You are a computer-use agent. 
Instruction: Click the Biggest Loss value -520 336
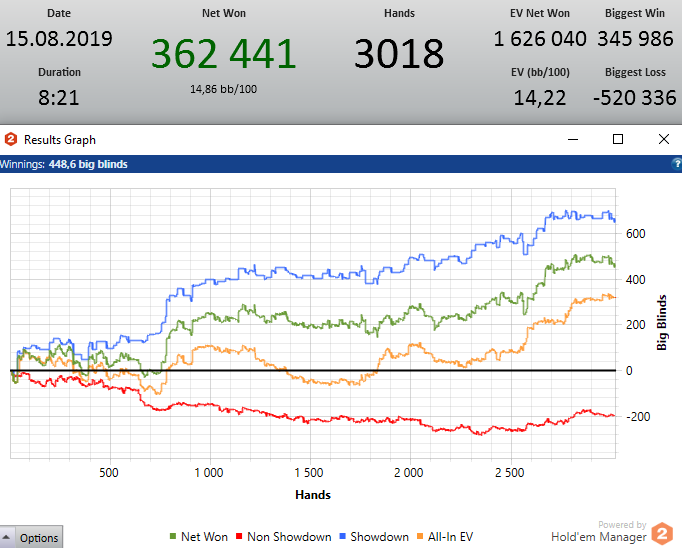(635, 97)
